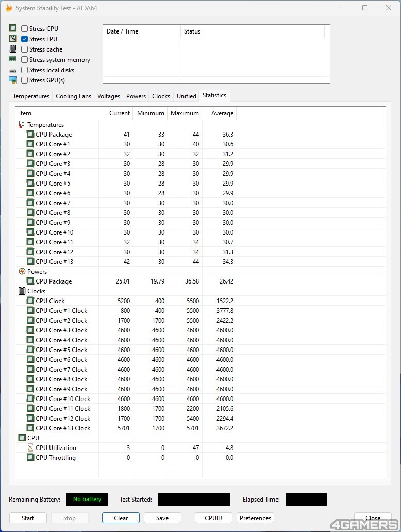This screenshot has height=532, width=401.
Task: Click the disk drive icon beside Stress local disks
Action: pyautogui.click(x=13, y=71)
